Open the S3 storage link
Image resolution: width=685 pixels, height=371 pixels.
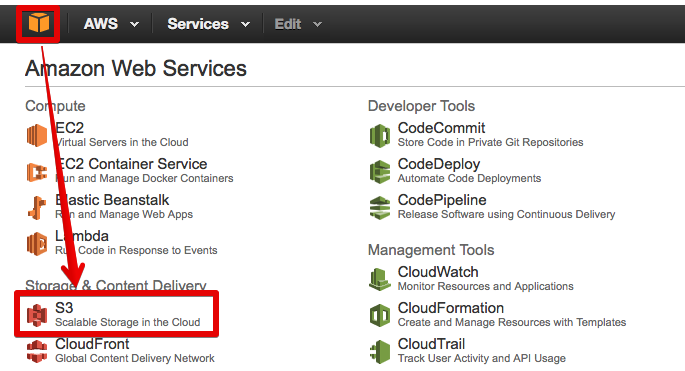point(64,308)
